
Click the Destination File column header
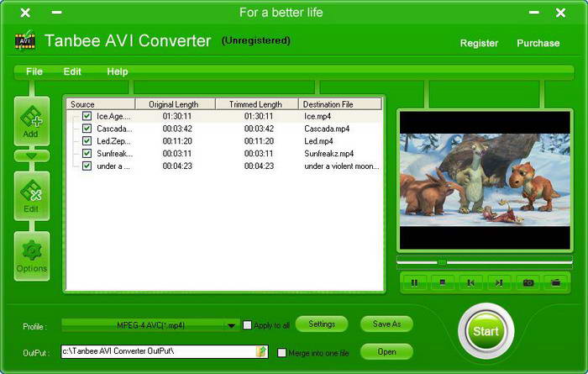tap(339, 104)
